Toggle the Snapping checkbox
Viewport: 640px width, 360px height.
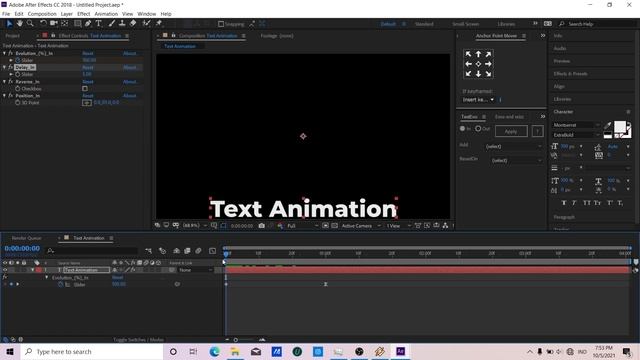click(221, 24)
